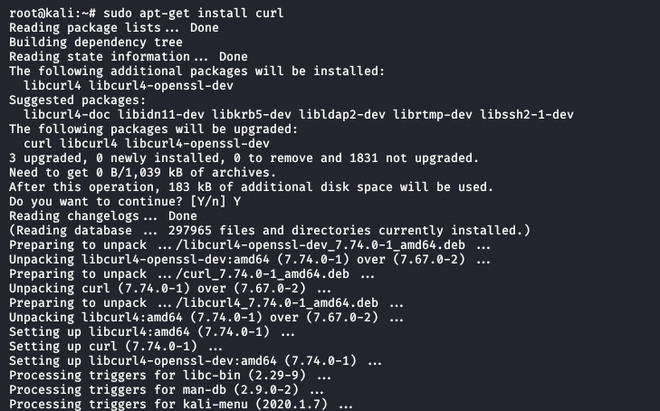Click the 'Reading package lists... Done' line
660x411 pixels.
pos(114,28)
